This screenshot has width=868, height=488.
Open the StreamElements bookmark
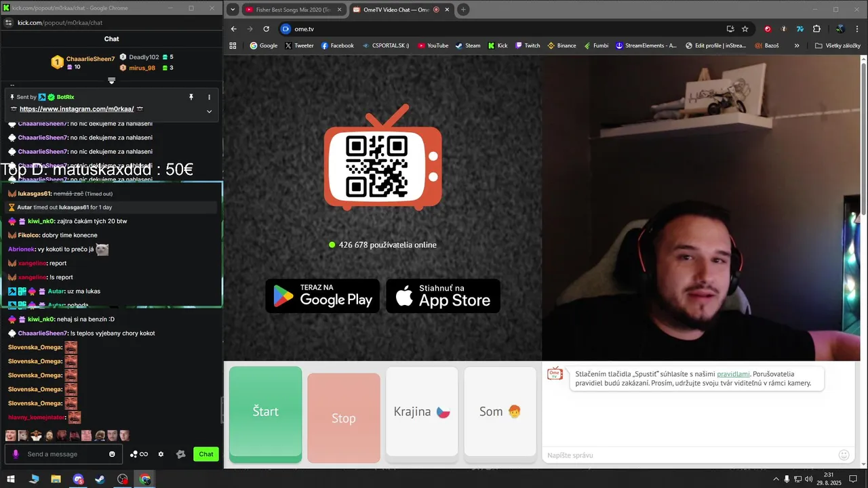[x=646, y=45]
